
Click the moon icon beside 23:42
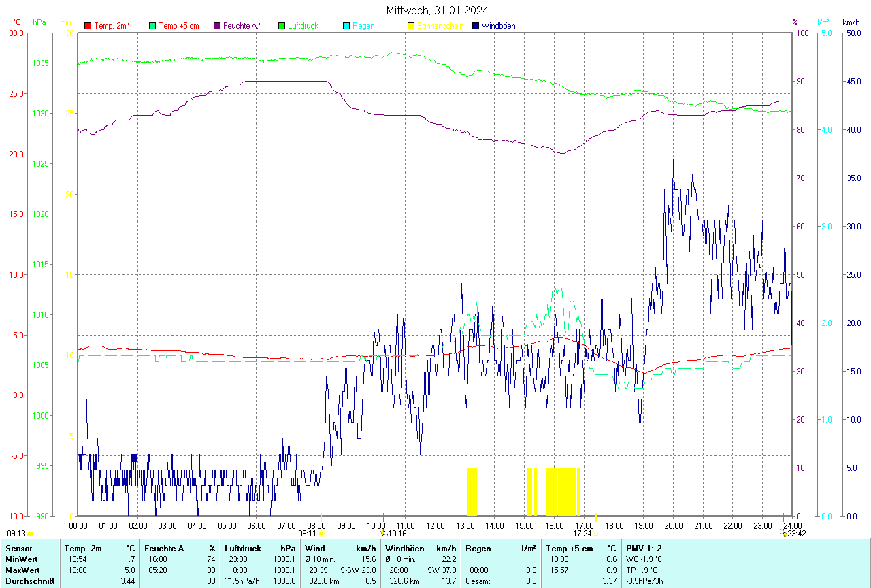click(x=784, y=534)
